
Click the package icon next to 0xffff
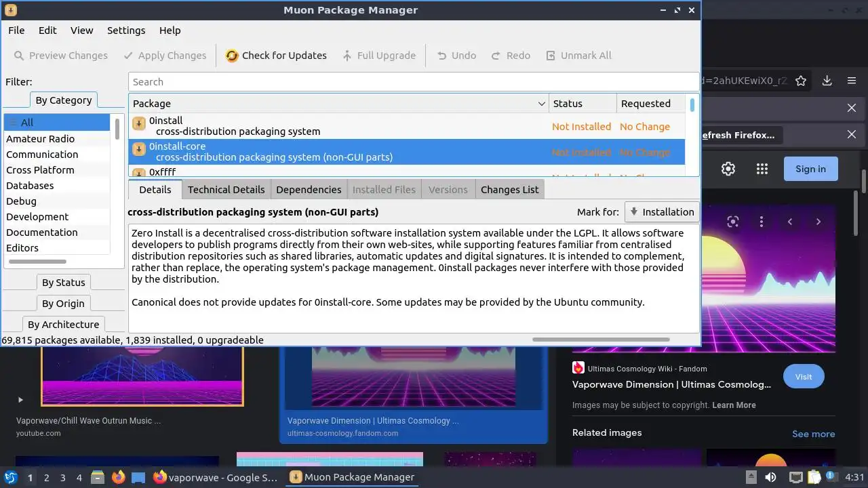[x=138, y=172]
